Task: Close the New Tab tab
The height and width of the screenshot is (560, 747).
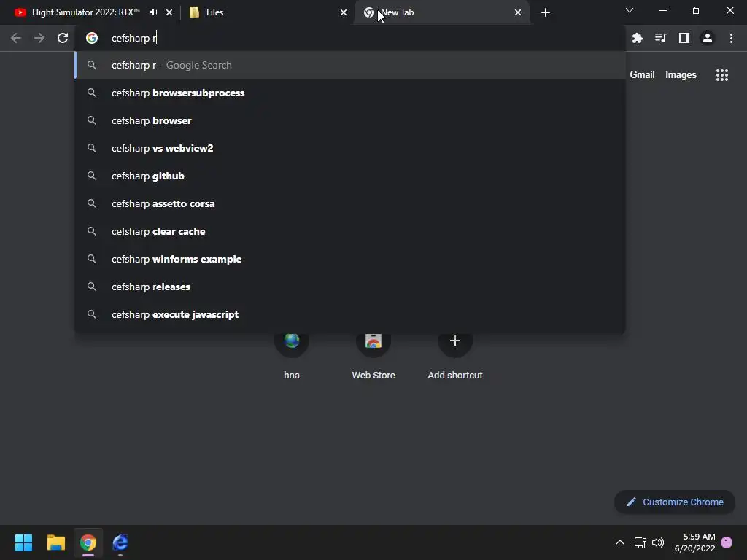Action: point(518,12)
